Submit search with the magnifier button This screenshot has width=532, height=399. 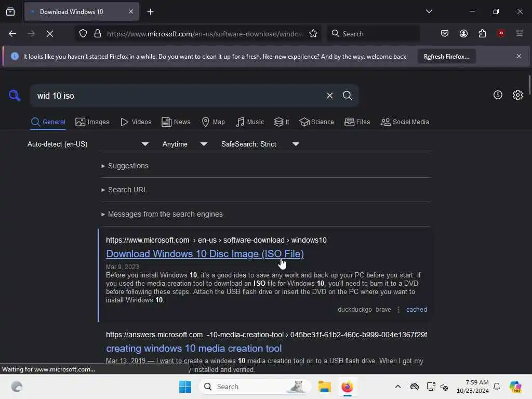tap(347, 96)
